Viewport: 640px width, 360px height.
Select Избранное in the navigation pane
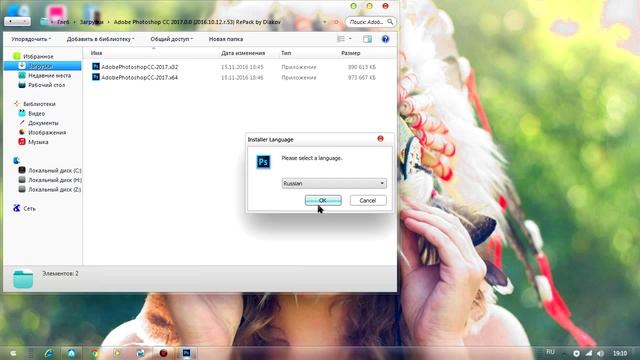point(38,56)
